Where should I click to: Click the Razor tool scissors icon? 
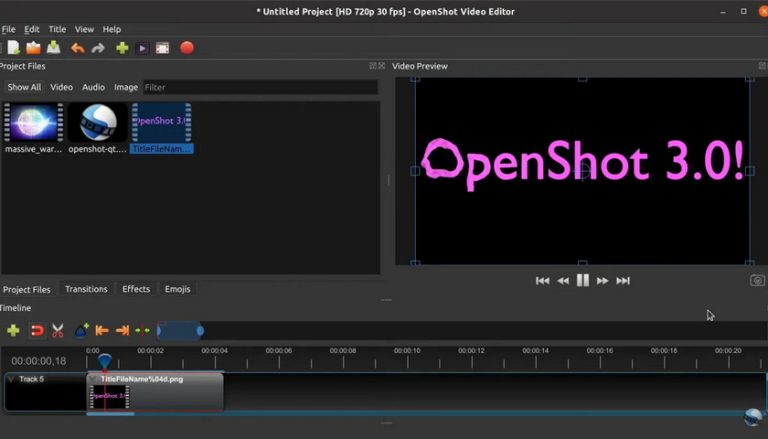click(x=58, y=330)
